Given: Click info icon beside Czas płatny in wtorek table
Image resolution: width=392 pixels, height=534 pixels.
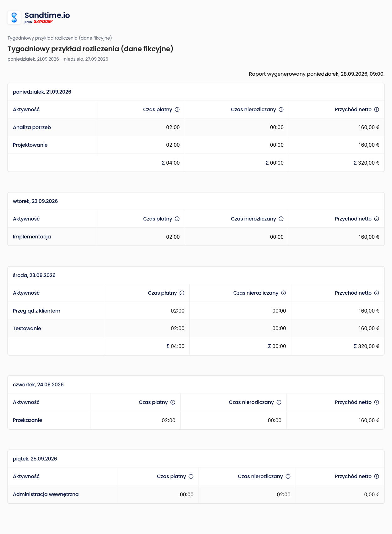Looking at the screenshot, I should click(177, 219).
